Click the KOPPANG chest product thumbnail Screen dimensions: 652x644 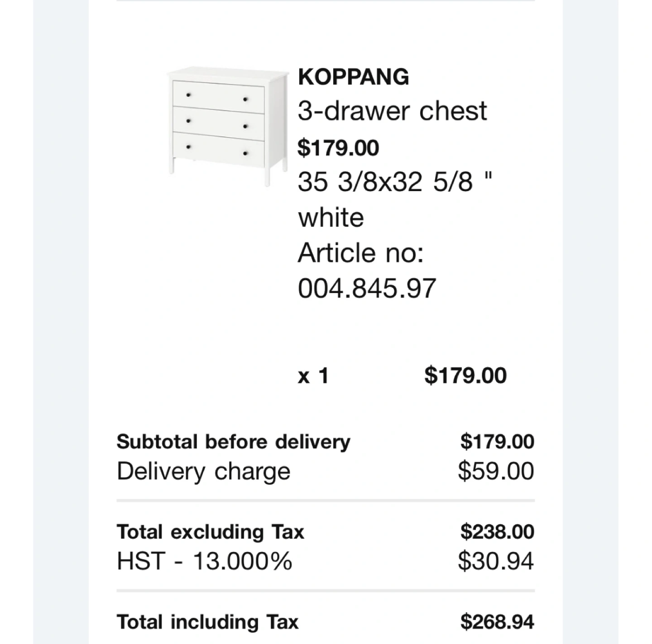[x=227, y=125]
